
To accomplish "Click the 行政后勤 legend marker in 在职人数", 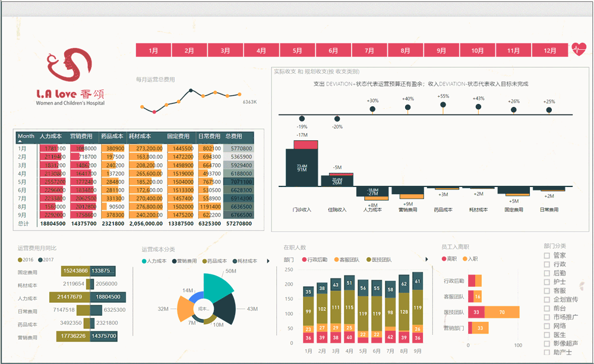I will click(304, 259).
